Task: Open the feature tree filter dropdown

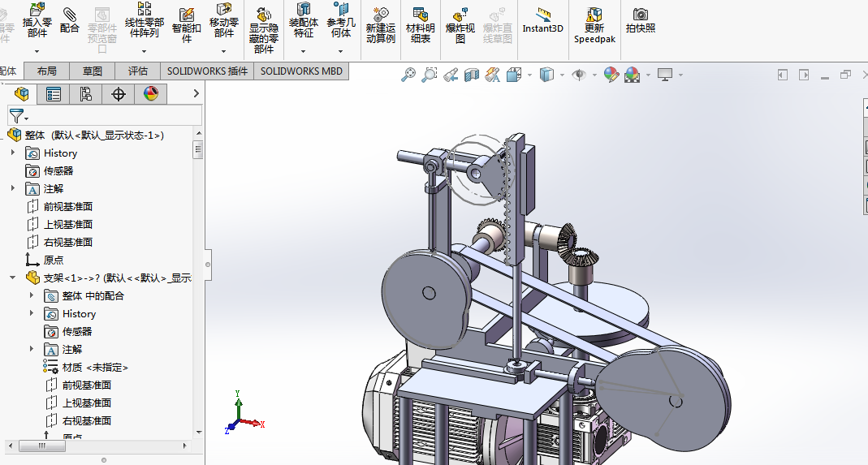Action: (18, 116)
